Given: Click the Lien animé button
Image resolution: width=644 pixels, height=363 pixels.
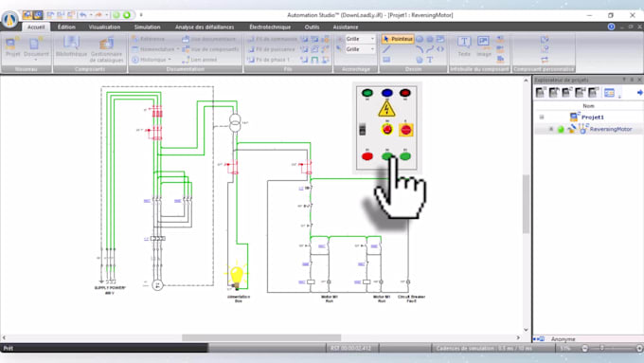Looking at the screenshot, I should point(199,60).
